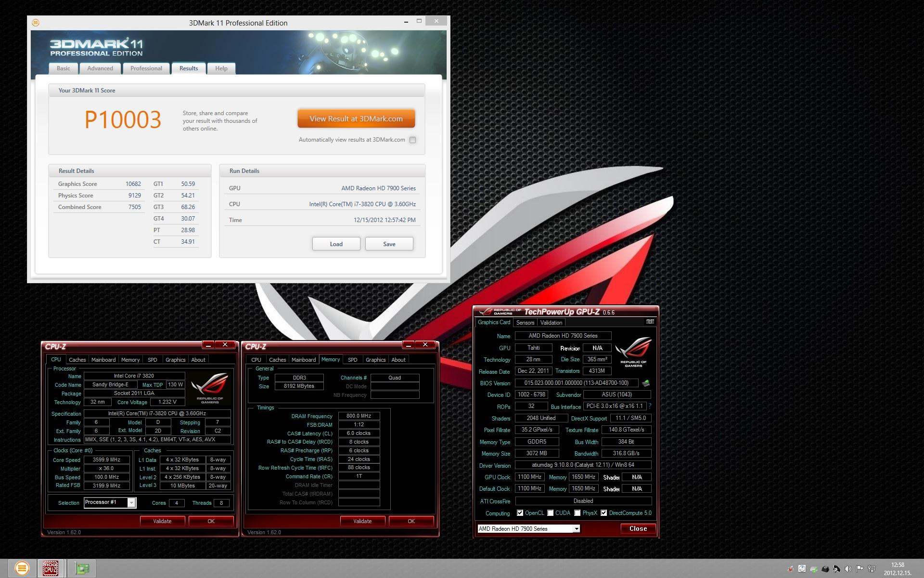Open CPU tab in CPU-Z Memory window
The image size is (924, 578).
tap(256, 360)
